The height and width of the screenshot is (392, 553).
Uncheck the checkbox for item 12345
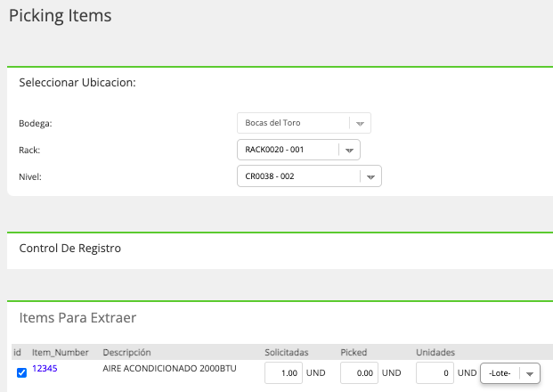click(21, 372)
